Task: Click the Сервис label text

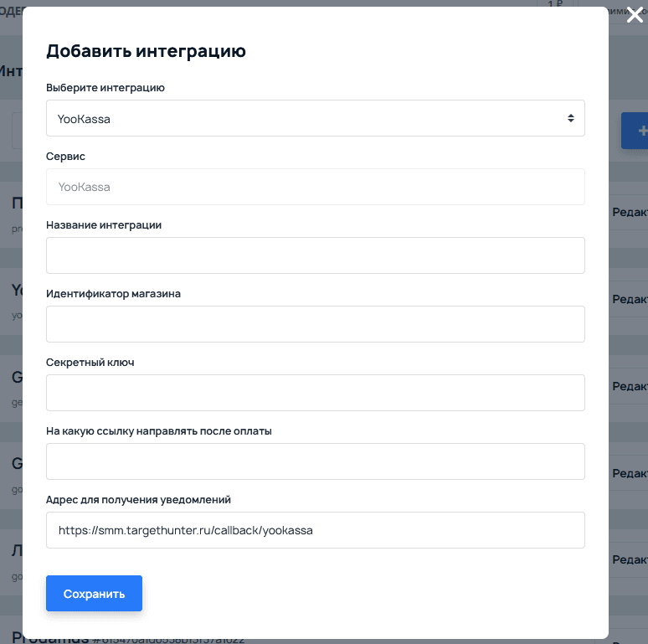Action: (65, 157)
